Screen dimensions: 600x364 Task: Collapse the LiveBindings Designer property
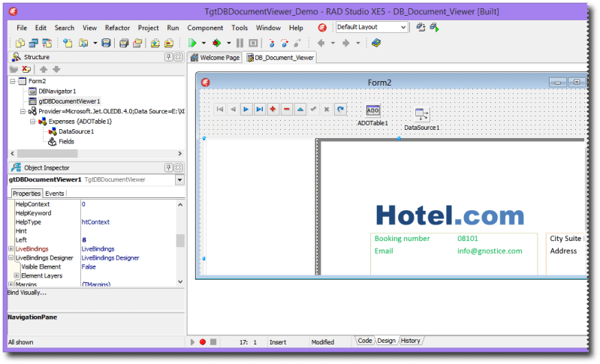pyautogui.click(x=11, y=257)
